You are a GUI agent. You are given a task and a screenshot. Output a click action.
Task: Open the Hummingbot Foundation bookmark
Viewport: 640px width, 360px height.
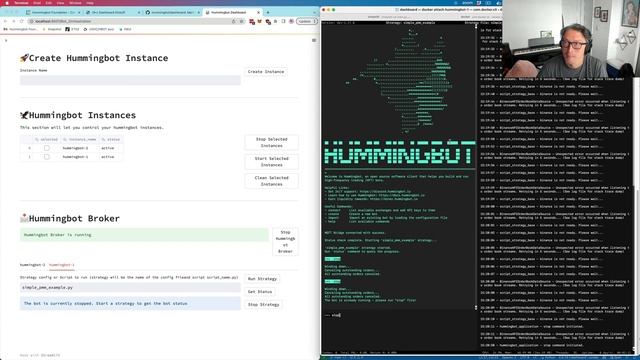pyautogui.click(x=21, y=29)
